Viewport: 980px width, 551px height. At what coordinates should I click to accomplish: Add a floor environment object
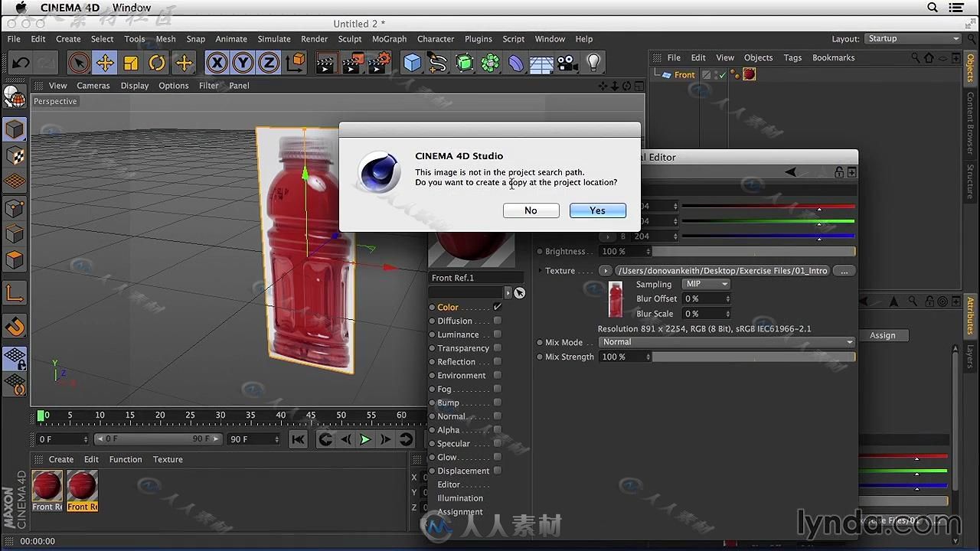pyautogui.click(x=541, y=63)
